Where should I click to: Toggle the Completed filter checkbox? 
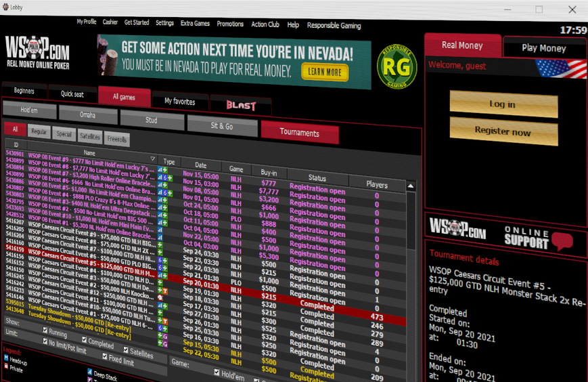84,339
